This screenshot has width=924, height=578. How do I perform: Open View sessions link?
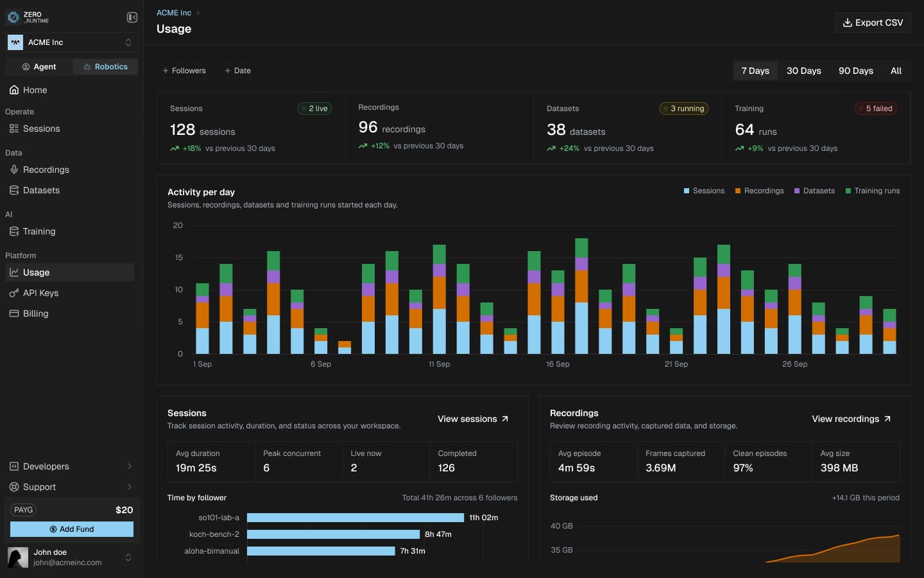[473, 419]
